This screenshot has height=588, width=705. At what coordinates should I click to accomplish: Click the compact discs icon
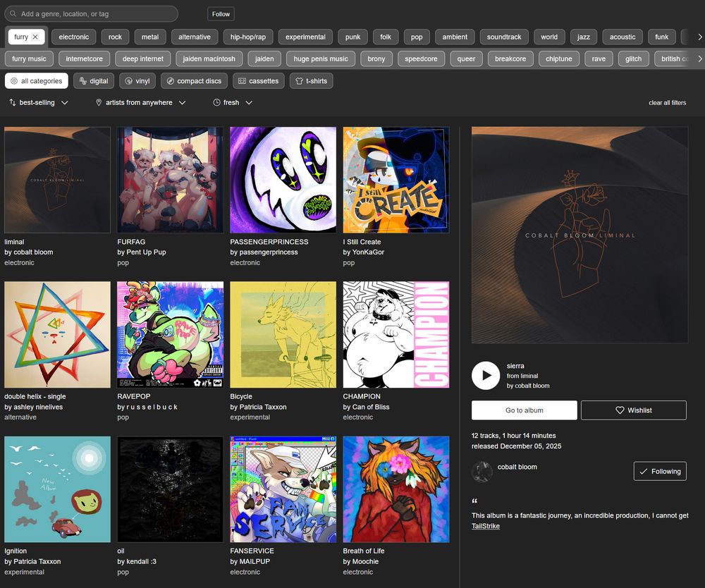(171, 81)
